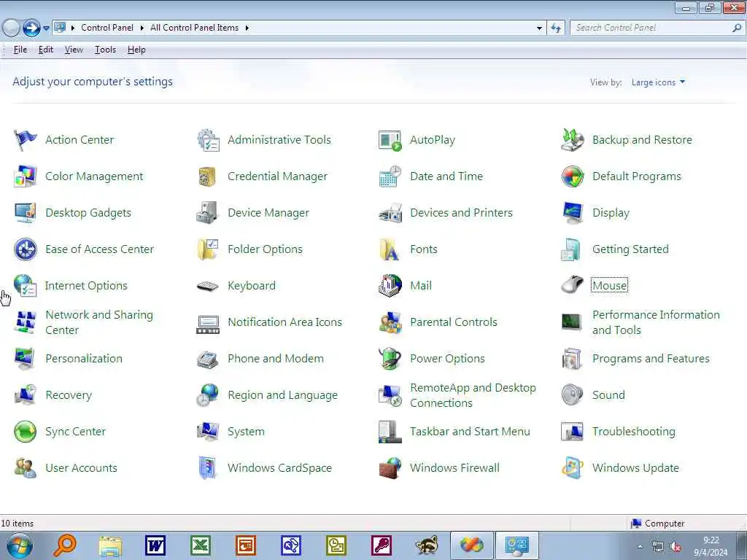The image size is (747, 560).
Task: Open the Help menu
Action: pos(136,50)
